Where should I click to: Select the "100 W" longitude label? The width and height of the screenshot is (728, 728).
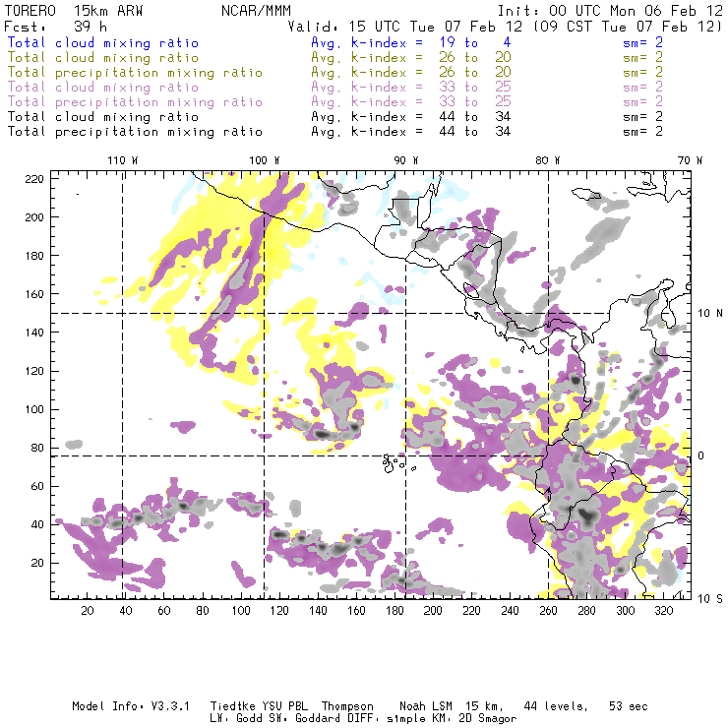coord(265,160)
